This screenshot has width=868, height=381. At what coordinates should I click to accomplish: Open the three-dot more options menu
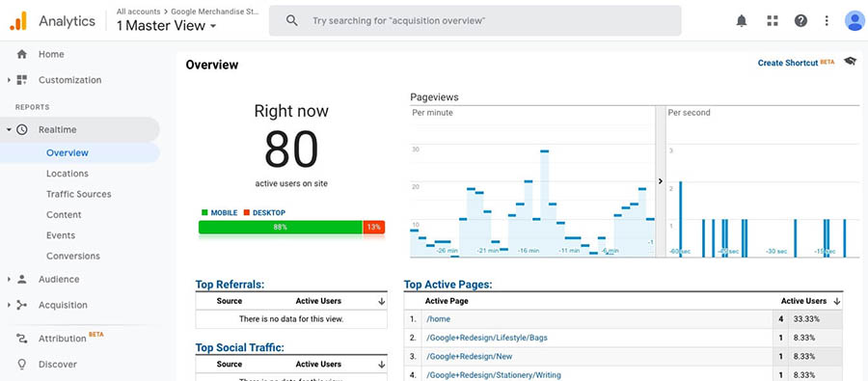827,21
